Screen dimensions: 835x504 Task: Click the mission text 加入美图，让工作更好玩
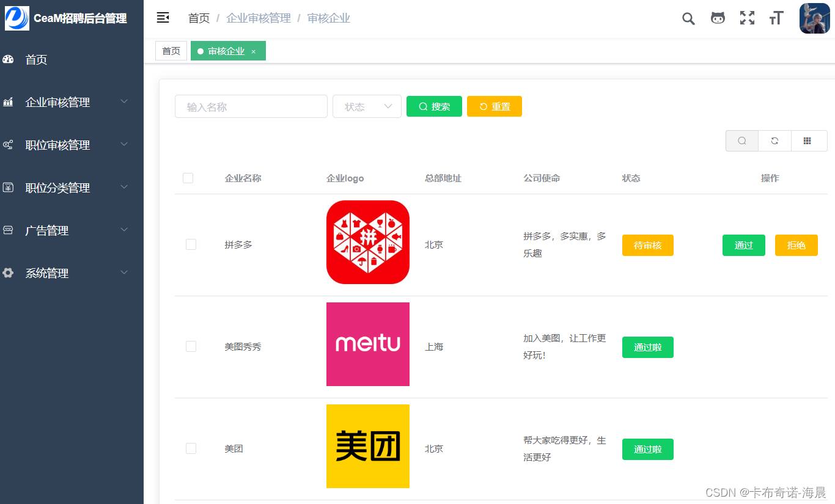pyautogui.click(x=565, y=346)
